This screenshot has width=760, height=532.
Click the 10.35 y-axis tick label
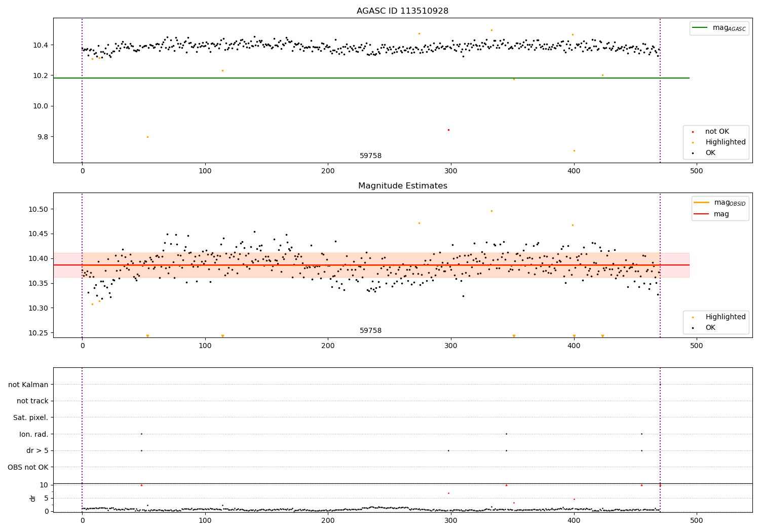pos(39,284)
